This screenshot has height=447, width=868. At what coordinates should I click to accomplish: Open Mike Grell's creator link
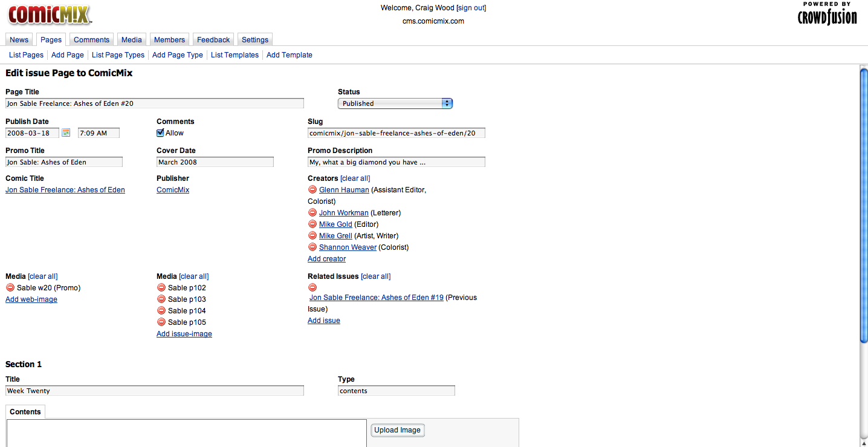tap(335, 236)
